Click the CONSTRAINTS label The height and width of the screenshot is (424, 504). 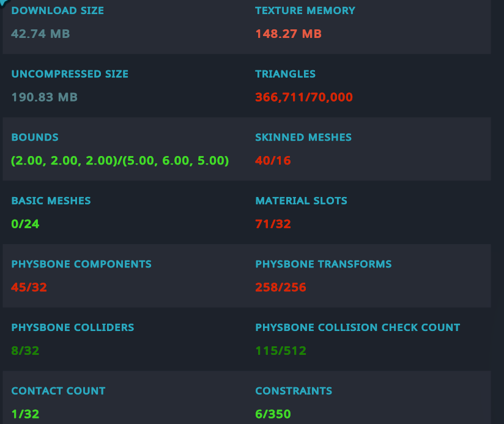294,390
